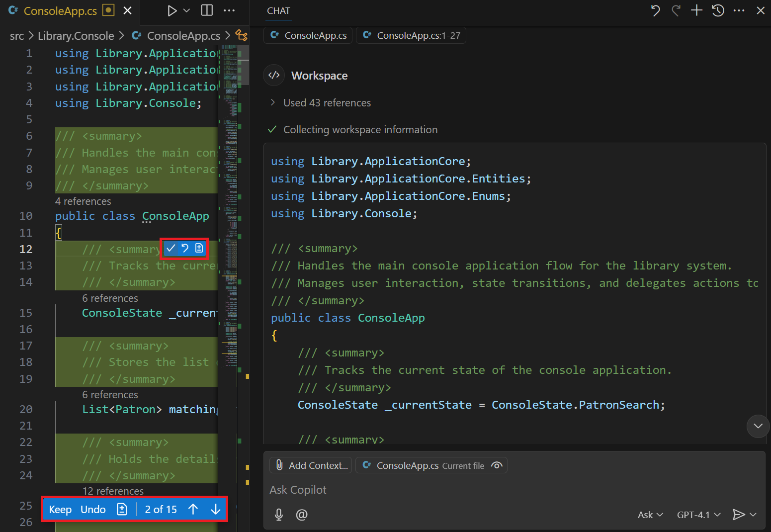Screen dimensions: 771x532
Task: Run the ConsoleApp program
Action: coord(171,10)
